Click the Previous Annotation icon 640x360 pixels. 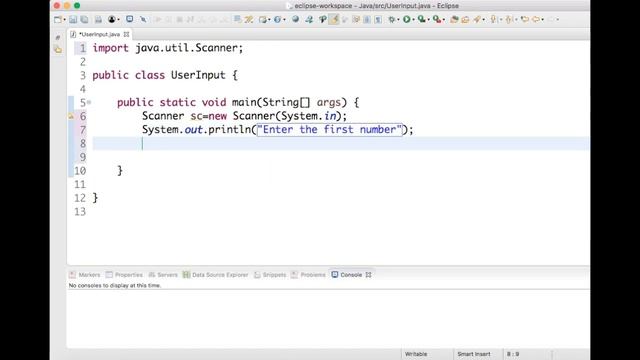coord(509,19)
